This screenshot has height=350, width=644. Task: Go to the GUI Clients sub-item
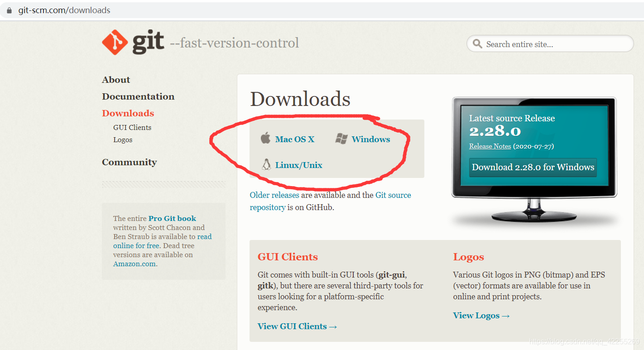tap(132, 128)
